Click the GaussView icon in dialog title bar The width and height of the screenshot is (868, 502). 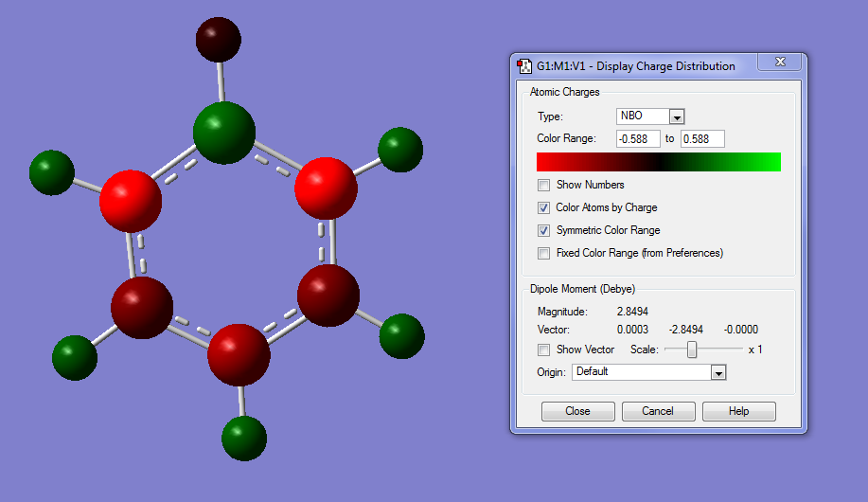524,66
